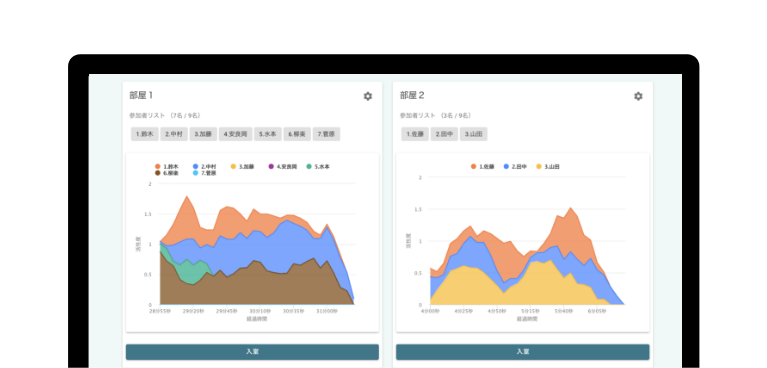Select participant chip 3.山田 in 部屋 2

474,134
